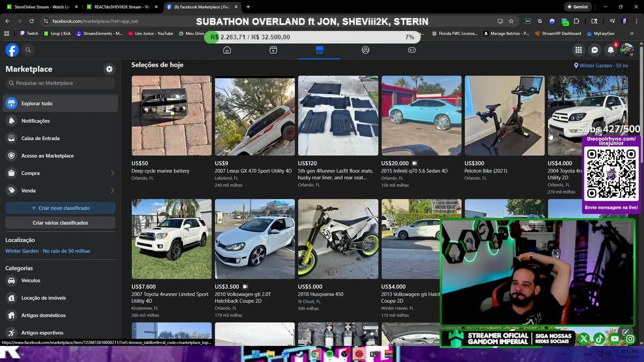Open the Twitch bookmark
The width and height of the screenshot is (644, 362).
point(29,34)
